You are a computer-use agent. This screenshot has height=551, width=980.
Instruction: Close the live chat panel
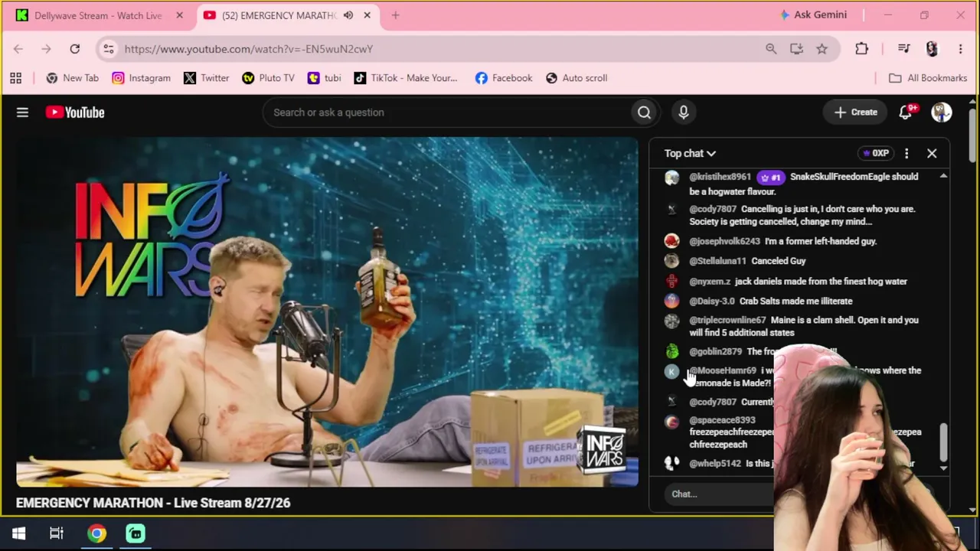tap(932, 153)
